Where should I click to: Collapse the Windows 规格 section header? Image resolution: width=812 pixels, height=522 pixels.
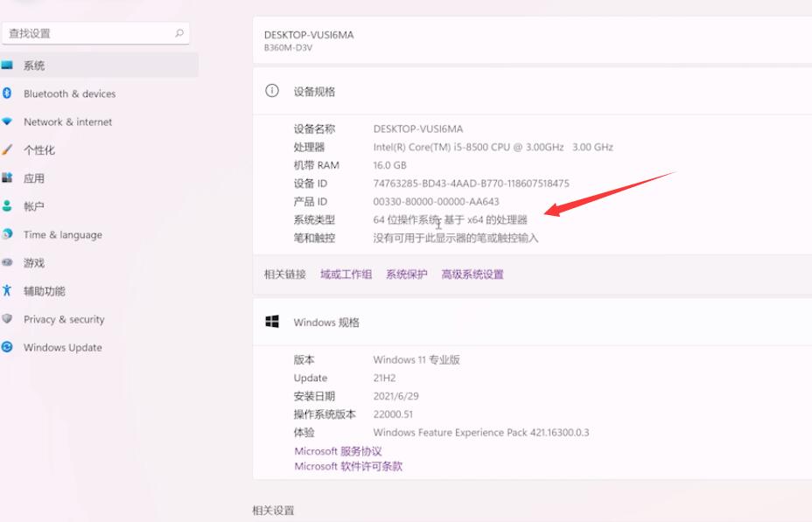tap(532, 322)
